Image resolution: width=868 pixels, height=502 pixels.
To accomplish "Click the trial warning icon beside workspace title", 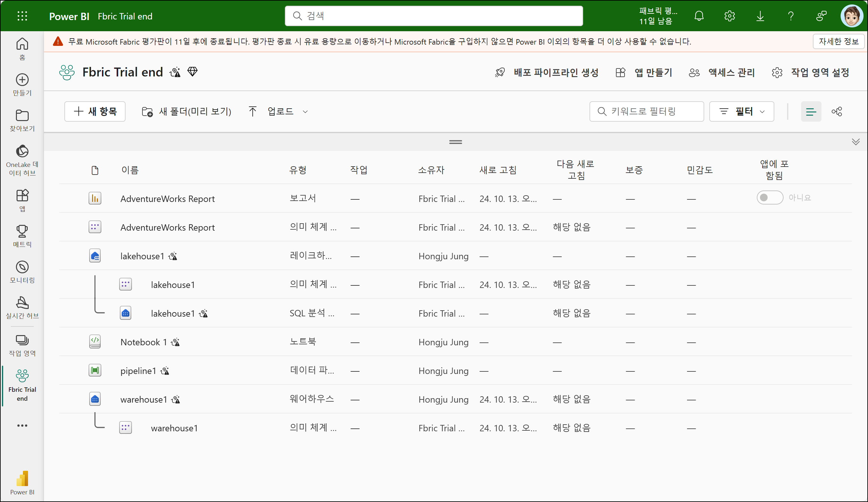I will point(175,72).
